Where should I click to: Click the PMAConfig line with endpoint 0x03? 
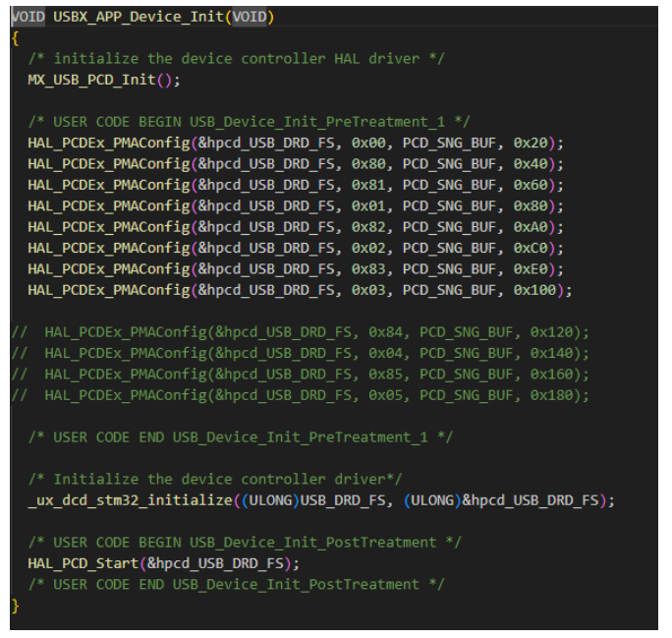click(300, 290)
